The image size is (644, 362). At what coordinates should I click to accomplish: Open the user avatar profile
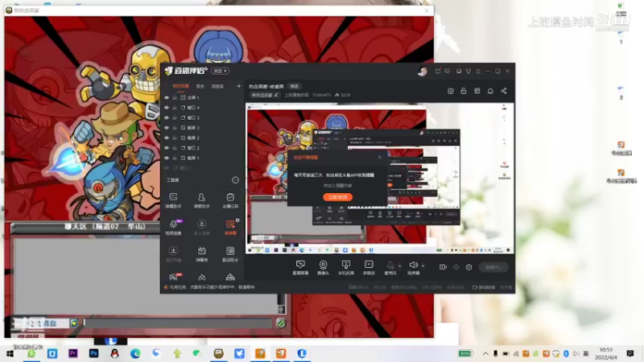click(422, 72)
